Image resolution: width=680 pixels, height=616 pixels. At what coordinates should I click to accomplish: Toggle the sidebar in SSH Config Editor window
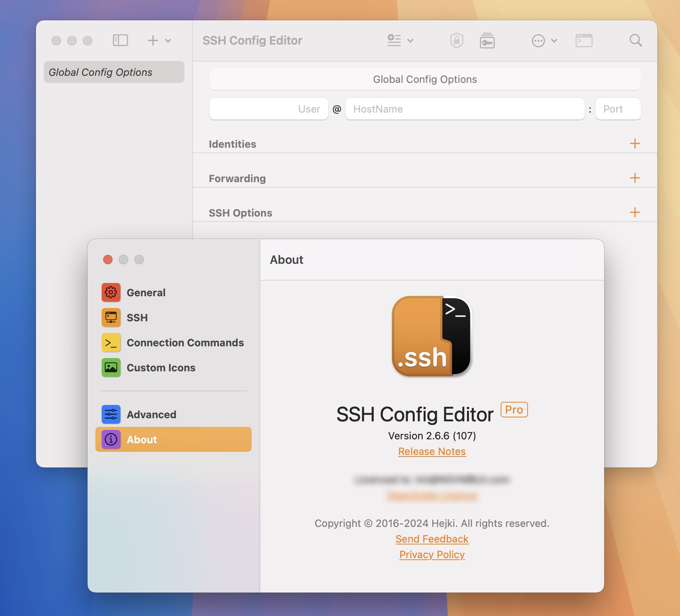click(120, 40)
